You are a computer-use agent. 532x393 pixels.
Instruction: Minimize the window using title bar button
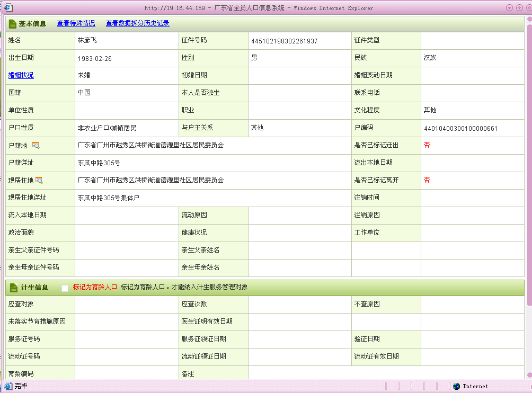pos(509,7)
